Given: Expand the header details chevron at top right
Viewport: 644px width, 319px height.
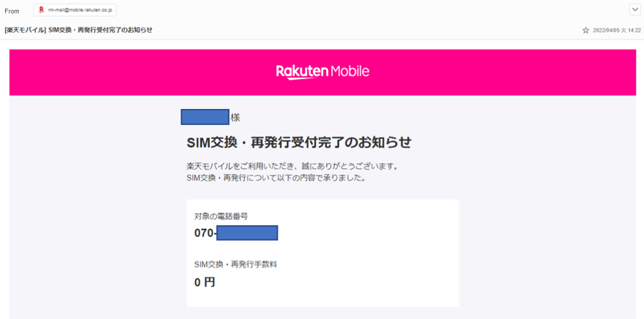Looking at the screenshot, I should point(634,10).
